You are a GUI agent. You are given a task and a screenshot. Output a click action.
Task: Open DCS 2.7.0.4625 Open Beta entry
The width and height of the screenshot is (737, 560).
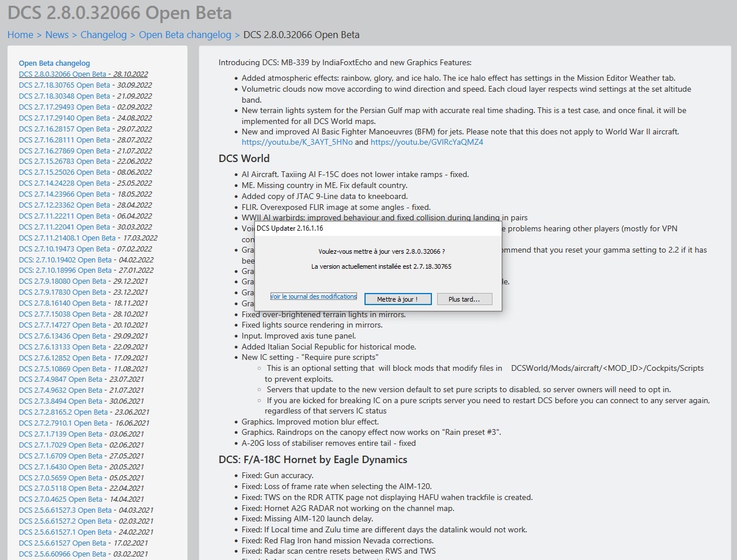point(61,499)
